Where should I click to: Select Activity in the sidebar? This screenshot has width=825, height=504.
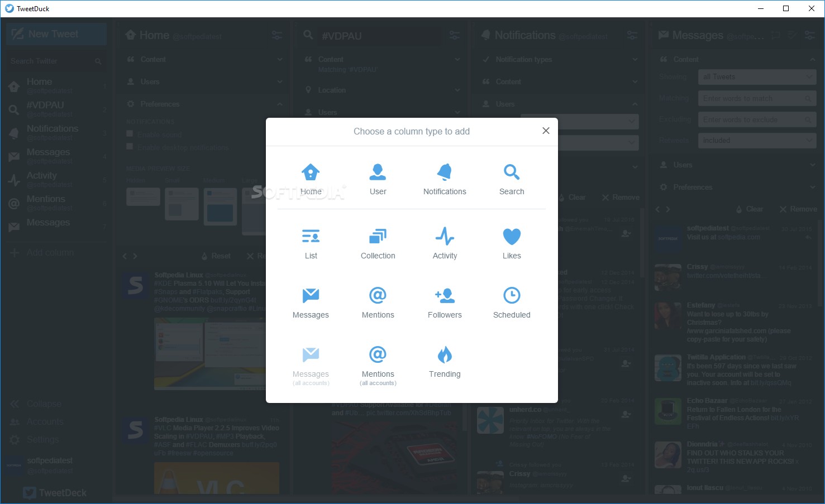click(56, 179)
